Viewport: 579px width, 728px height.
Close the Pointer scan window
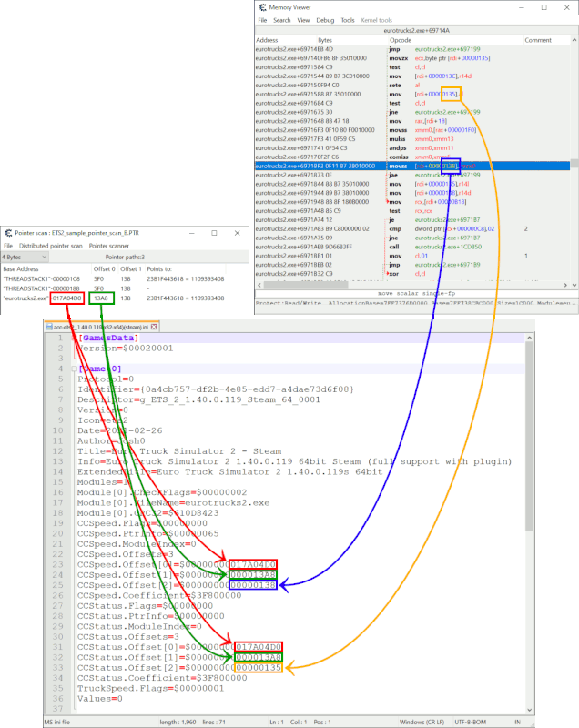(x=238, y=233)
